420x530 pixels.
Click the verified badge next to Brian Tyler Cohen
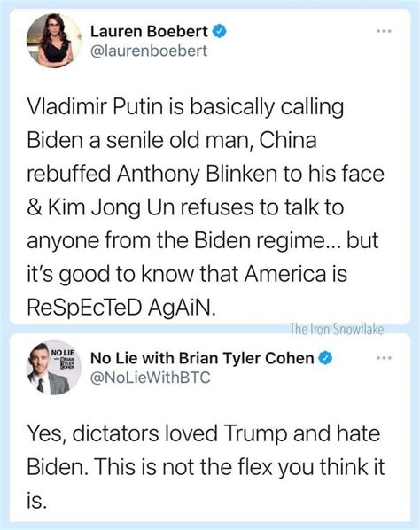pos(325,358)
